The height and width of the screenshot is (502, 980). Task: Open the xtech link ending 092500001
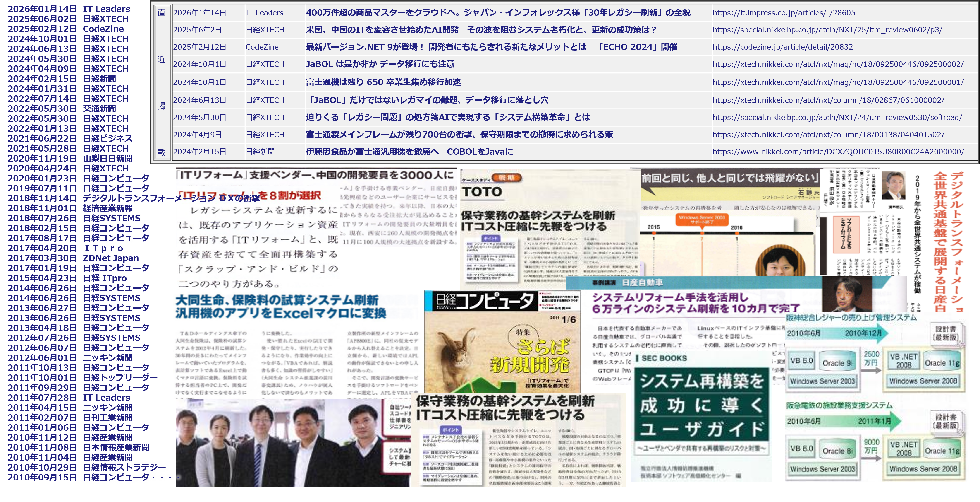click(x=838, y=82)
